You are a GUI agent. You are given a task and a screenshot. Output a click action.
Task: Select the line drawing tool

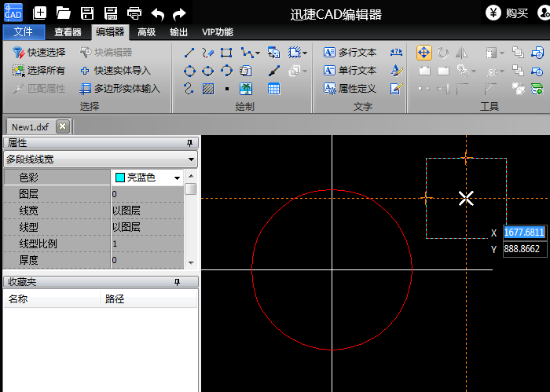[x=189, y=53]
